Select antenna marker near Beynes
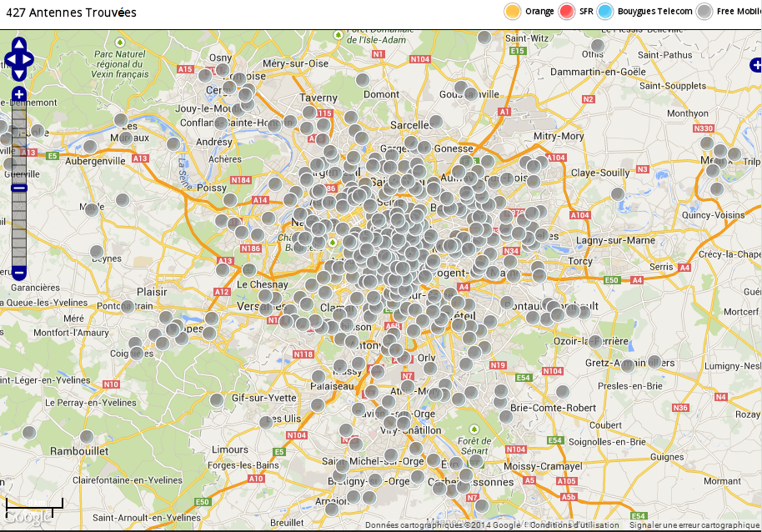 (97, 252)
